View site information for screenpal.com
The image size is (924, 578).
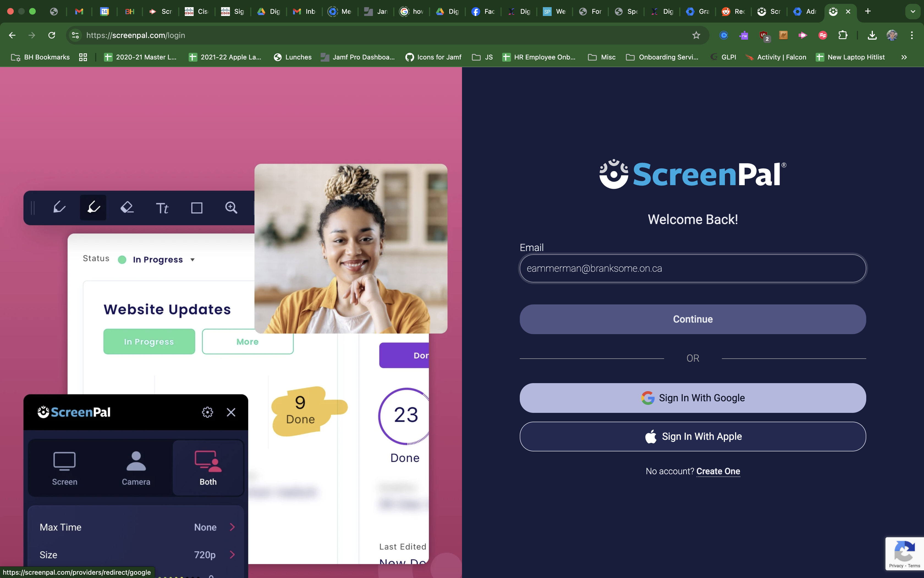[75, 35]
